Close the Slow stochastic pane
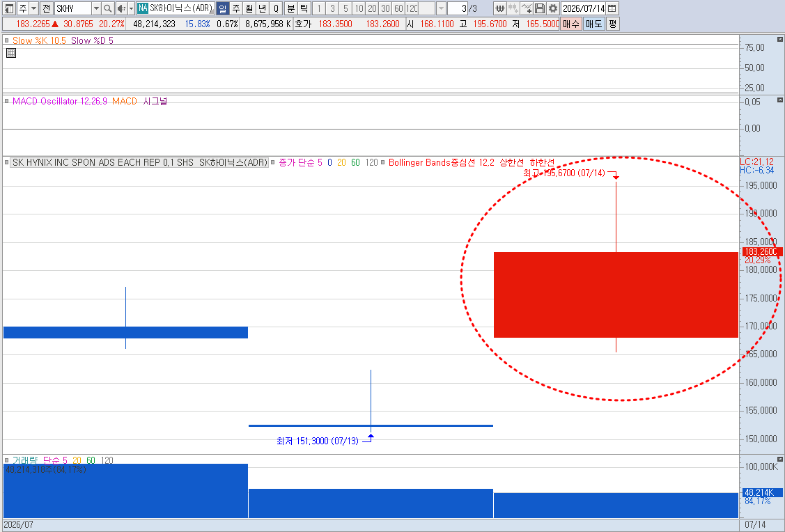 coord(780,39)
